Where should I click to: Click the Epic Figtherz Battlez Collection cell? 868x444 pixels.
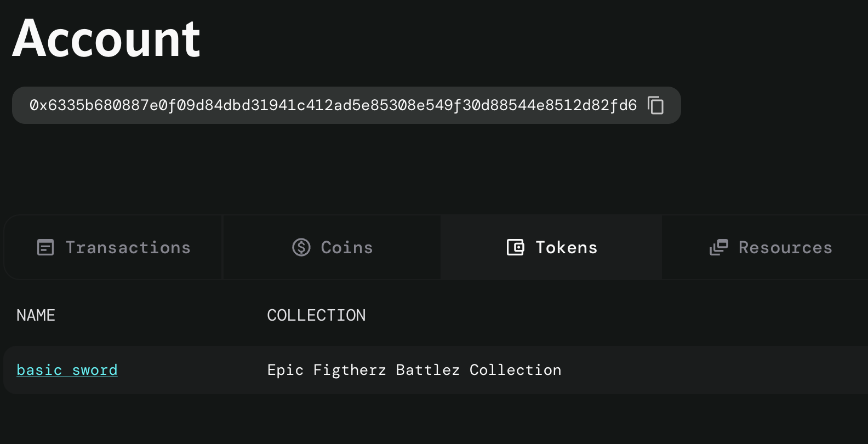tap(414, 370)
